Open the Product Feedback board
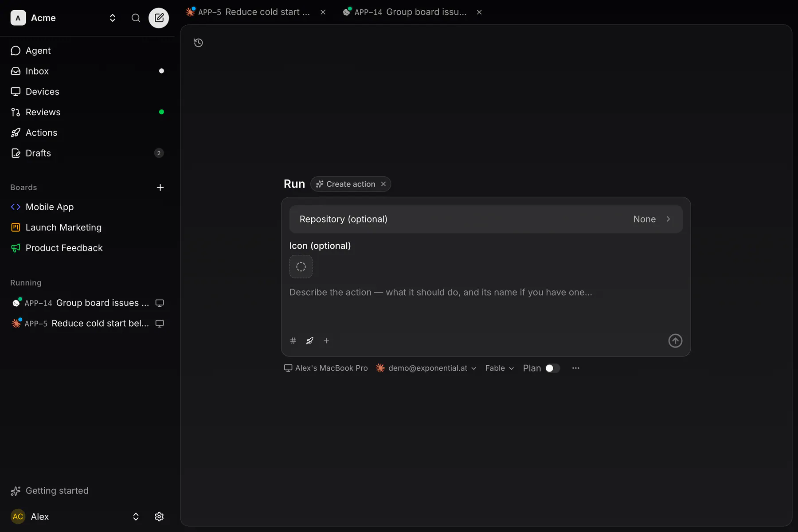Screen dimensions: 798x532 pos(87,248)
